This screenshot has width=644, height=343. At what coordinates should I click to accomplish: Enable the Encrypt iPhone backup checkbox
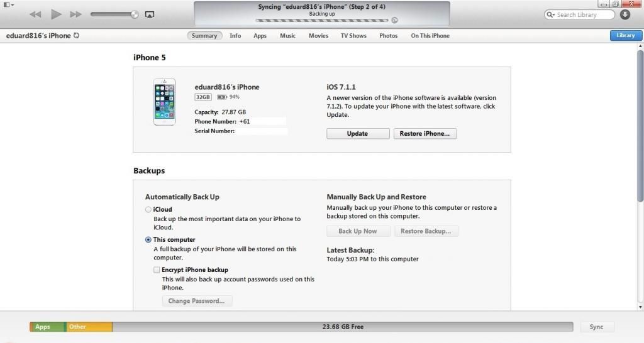(x=157, y=269)
